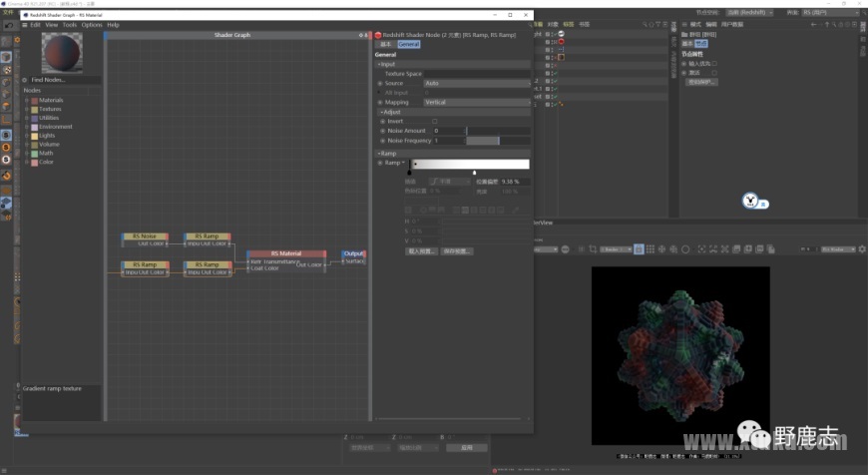Click the Find Nodes search field
The height and width of the screenshot is (475, 868).
tap(65, 80)
